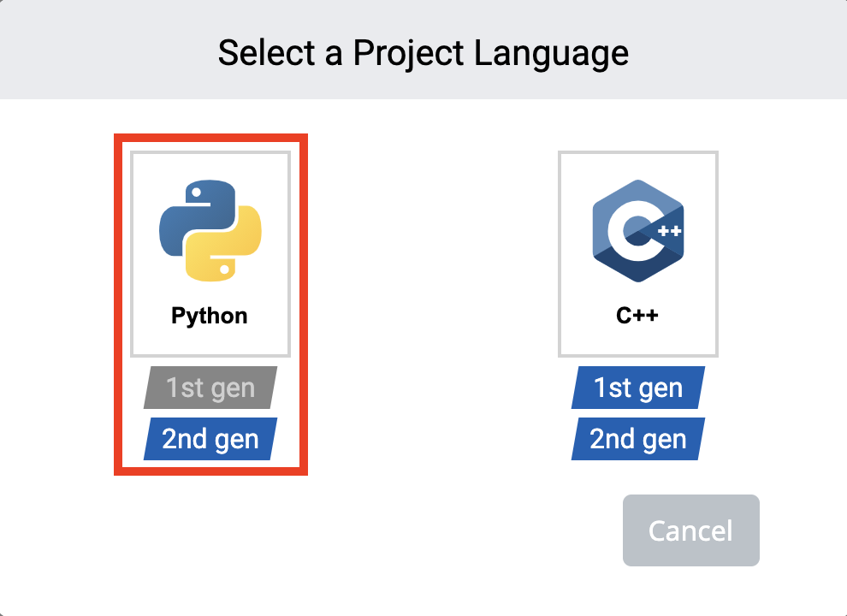Click the Select a Project Language title
This screenshot has height=616, width=847.
(x=423, y=53)
